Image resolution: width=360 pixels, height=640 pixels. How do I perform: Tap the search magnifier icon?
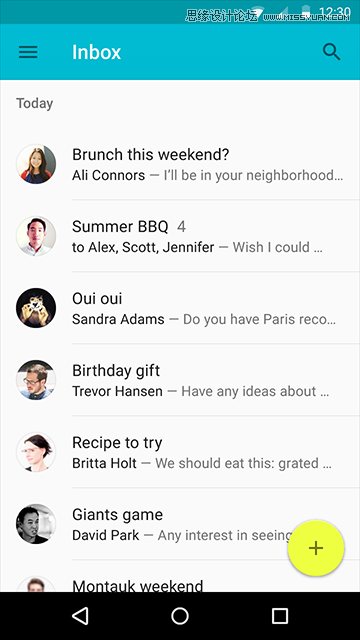click(x=331, y=52)
